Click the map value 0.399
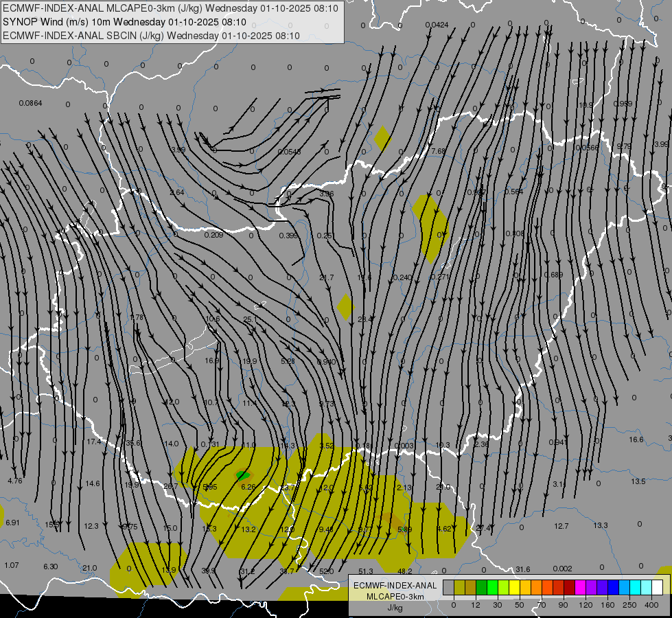 (x=288, y=236)
